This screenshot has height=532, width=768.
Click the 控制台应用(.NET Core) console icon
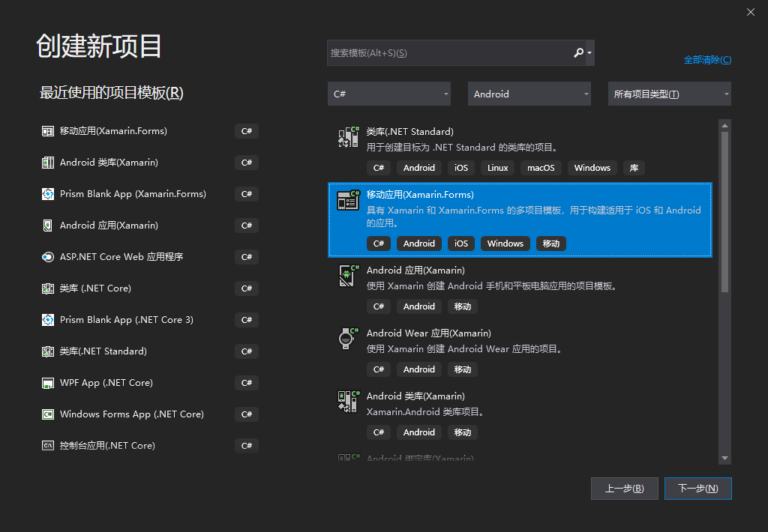tap(47, 445)
